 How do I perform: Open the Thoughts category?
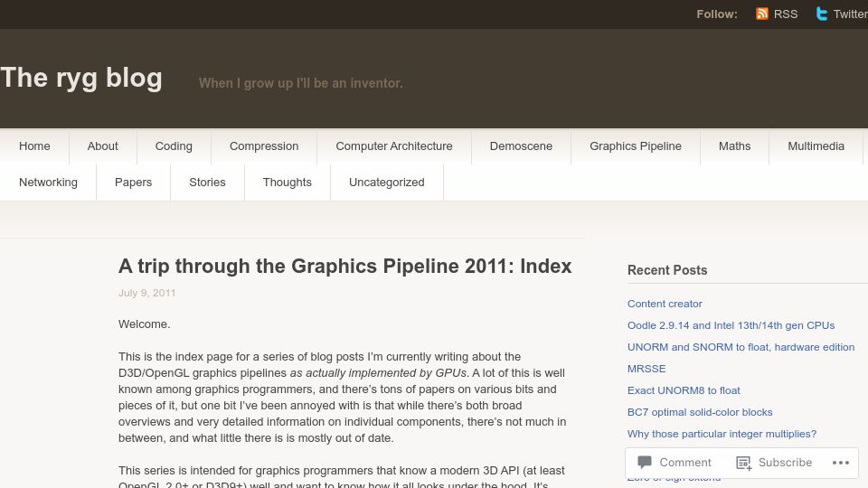(288, 182)
